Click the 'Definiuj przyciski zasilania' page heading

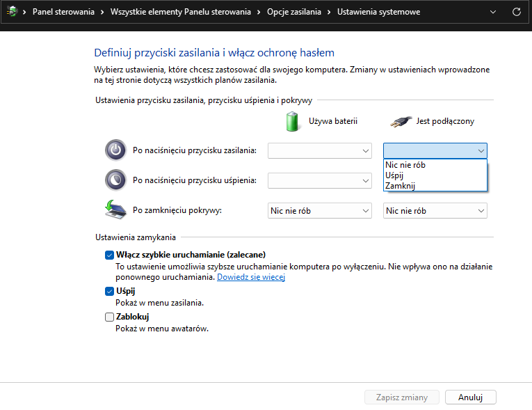[x=214, y=53]
